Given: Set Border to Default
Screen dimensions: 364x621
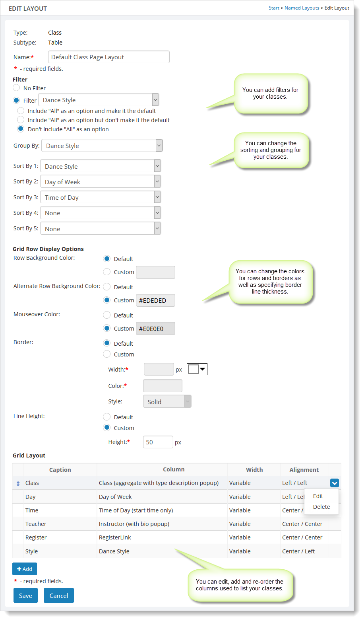Looking at the screenshot, I should tap(107, 343).
